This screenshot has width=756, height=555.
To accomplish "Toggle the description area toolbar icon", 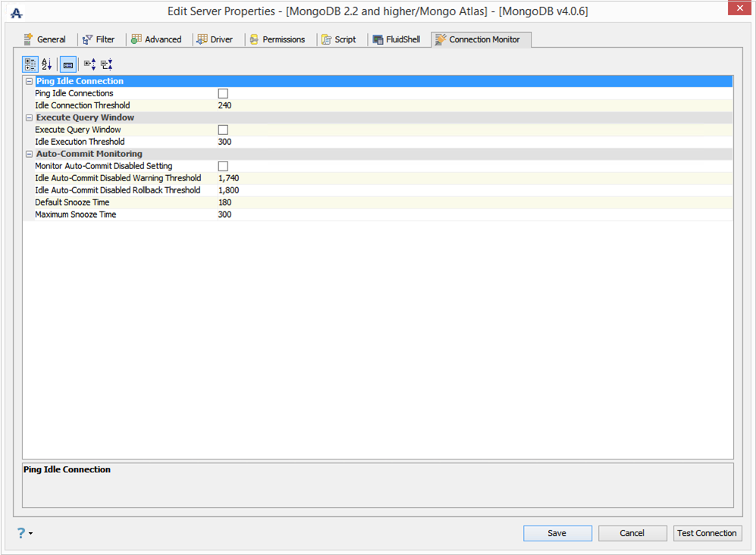I will pos(68,64).
